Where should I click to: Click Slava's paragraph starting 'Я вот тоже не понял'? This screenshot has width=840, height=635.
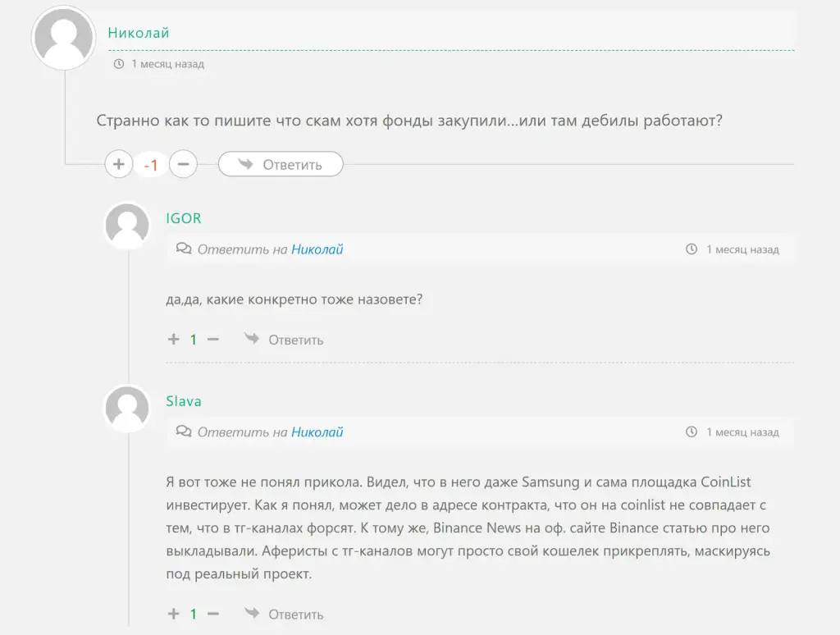click(x=468, y=528)
